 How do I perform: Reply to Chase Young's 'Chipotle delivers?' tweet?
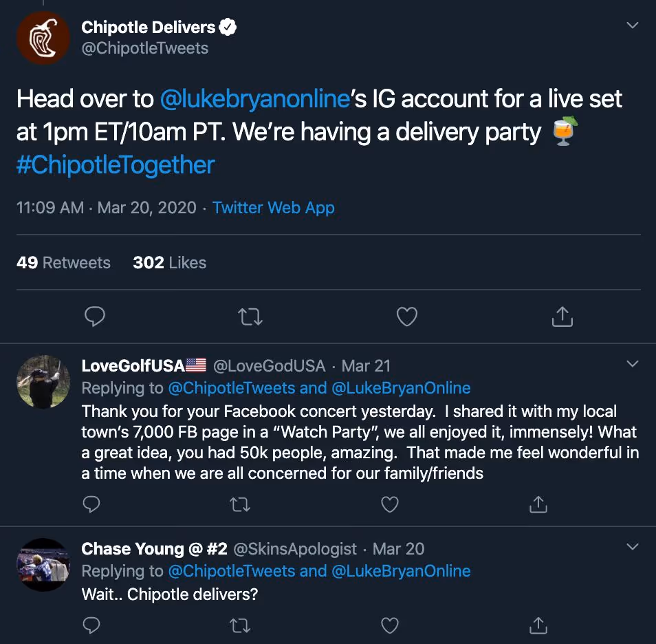click(x=91, y=625)
